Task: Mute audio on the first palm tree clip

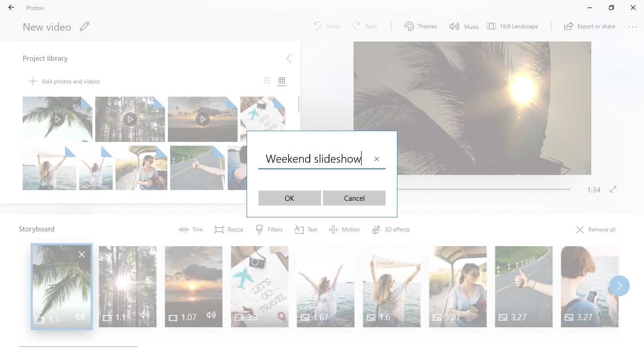Action: click(x=80, y=317)
